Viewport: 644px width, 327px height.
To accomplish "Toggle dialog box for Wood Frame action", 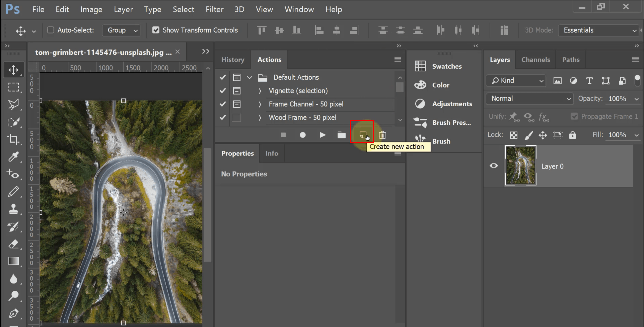I will 237,117.
